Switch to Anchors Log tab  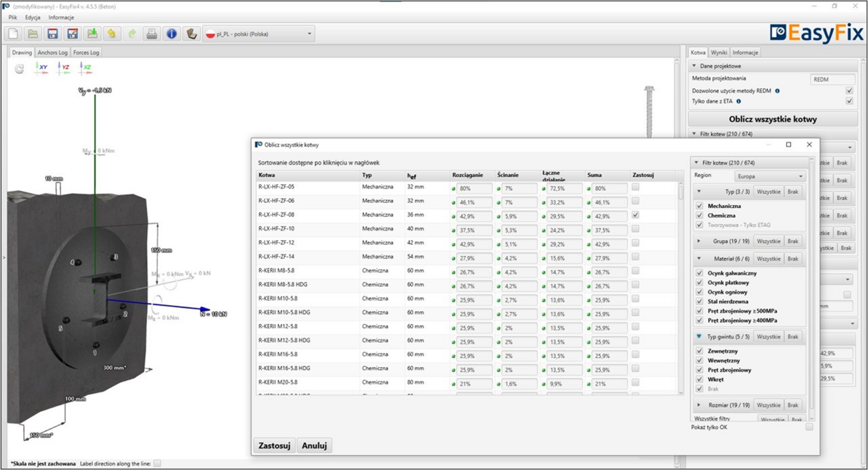point(52,52)
